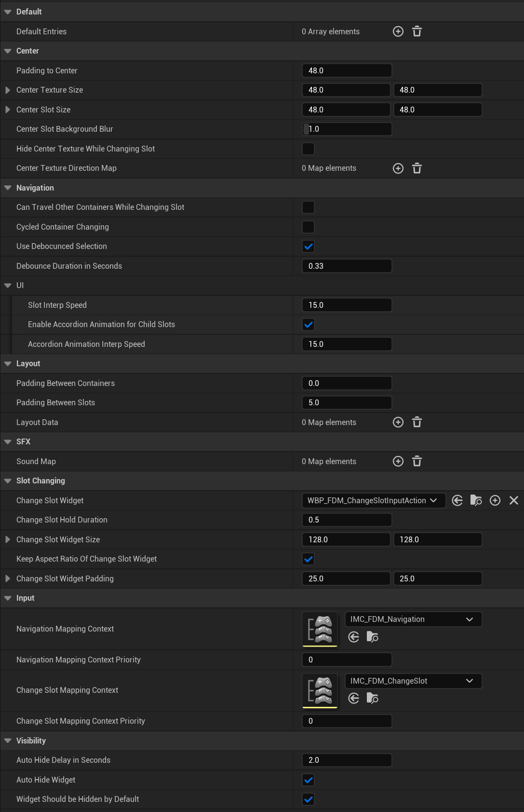Enable Hide Center Texture While Changing Slot
The width and height of the screenshot is (524, 812).
(x=308, y=149)
